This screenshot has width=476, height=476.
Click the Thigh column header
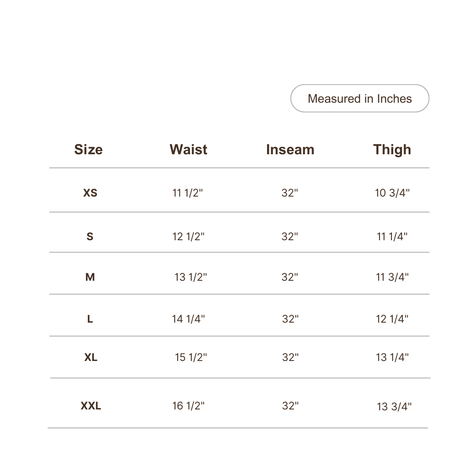(392, 150)
